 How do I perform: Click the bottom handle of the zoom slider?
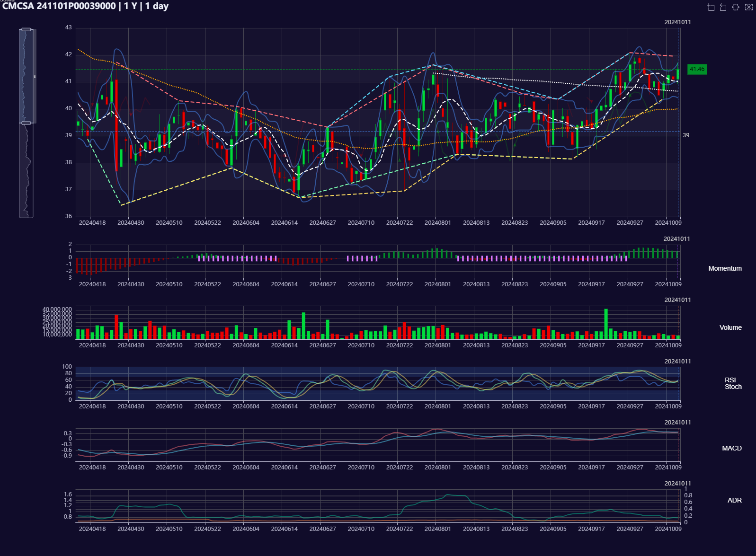tap(27, 123)
